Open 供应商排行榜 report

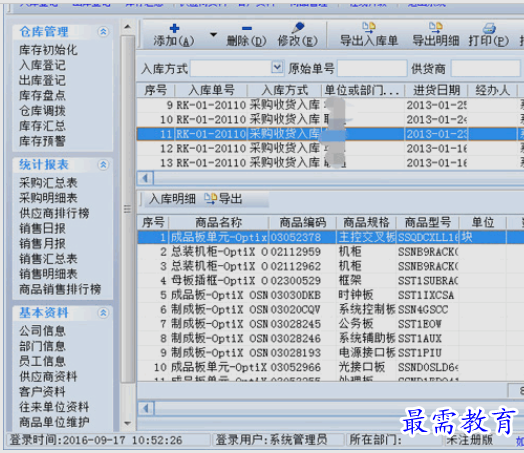point(54,213)
